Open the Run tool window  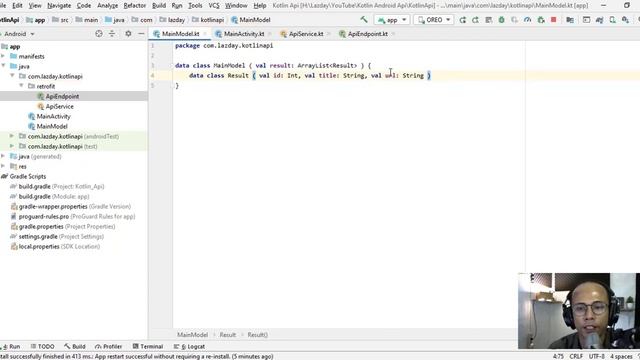11,346
